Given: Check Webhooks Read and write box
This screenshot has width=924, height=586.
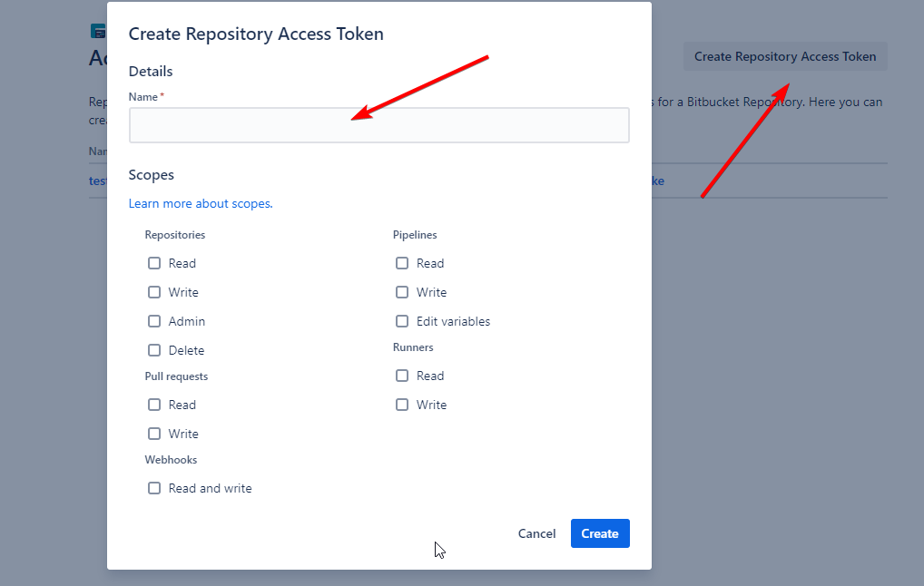Looking at the screenshot, I should click(154, 488).
